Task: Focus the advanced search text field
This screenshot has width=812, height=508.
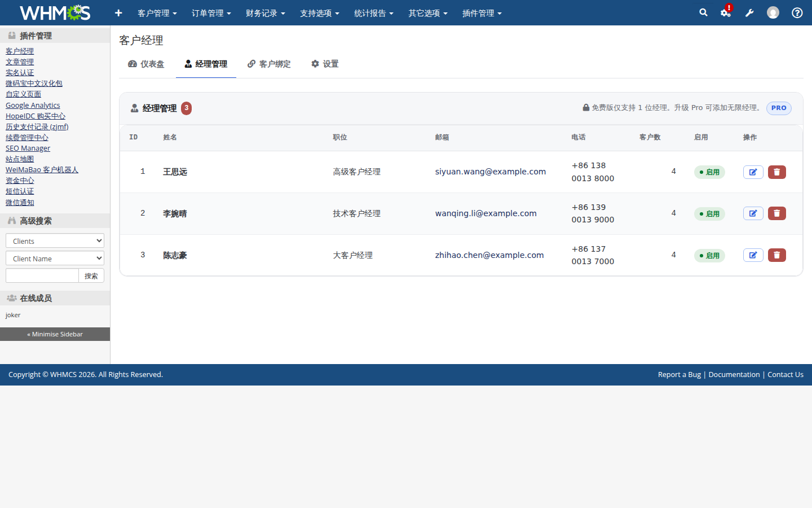Action: pyautogui.click(x=42, y=276)
